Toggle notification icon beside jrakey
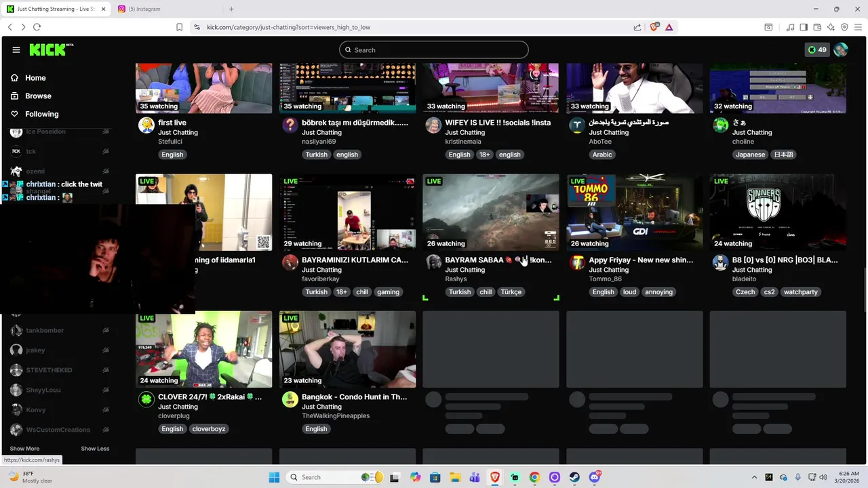 point(106,350)
